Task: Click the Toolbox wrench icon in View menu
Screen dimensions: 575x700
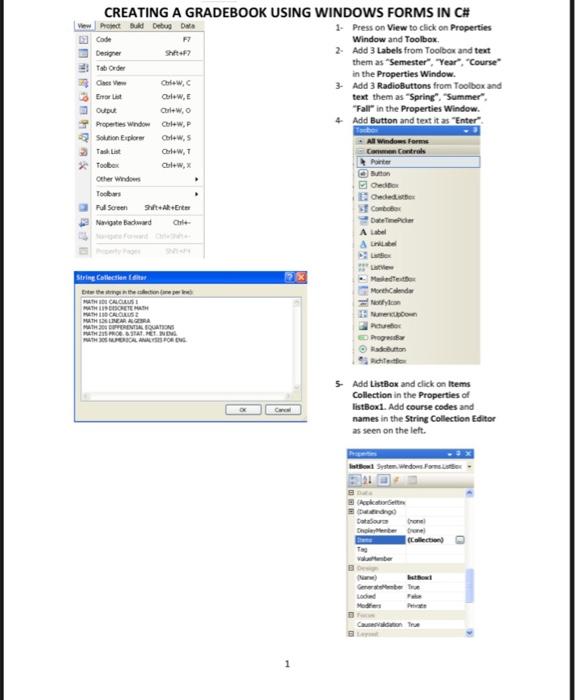Action: [83, 165]
